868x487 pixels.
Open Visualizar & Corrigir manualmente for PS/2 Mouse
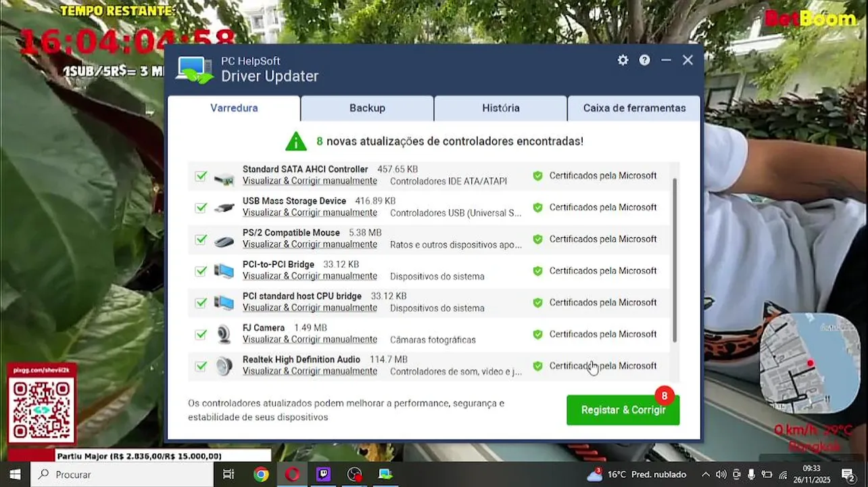pos(310,244)
